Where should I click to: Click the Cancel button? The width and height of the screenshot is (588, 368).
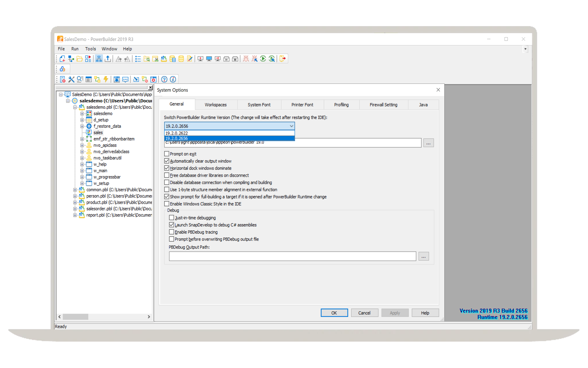click(364, 313)
